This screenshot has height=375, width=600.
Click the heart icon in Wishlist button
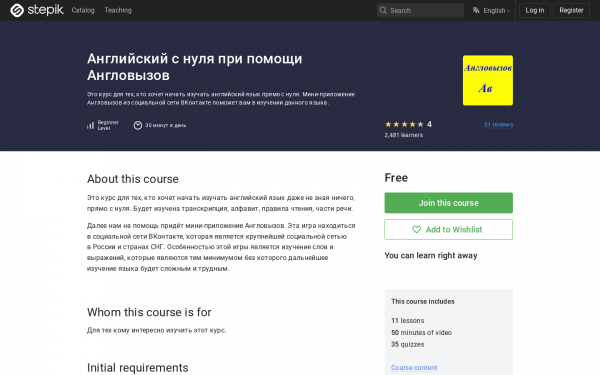coord(416,230)
